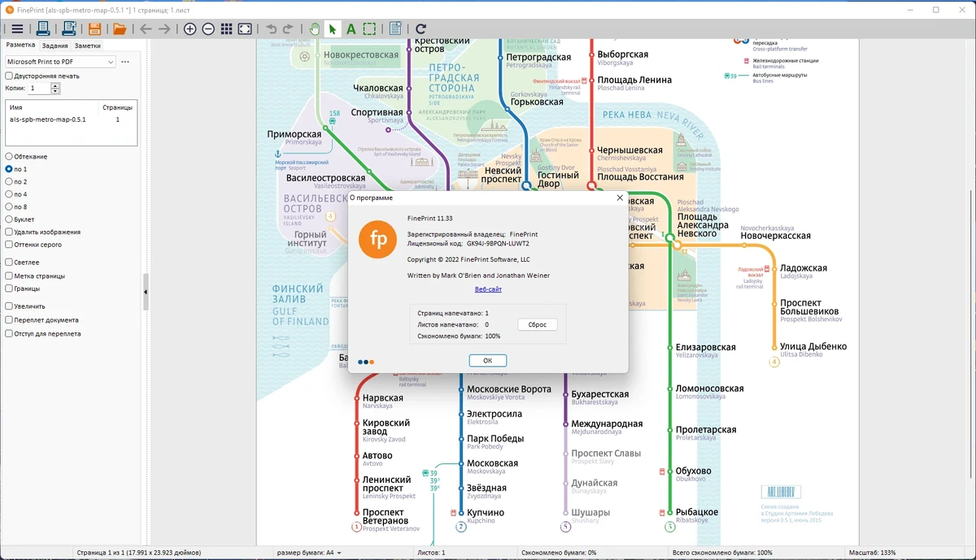The height and width of the screenshot is (560, 976).
Task: Select the Hand pan tool
Action: 316,29
